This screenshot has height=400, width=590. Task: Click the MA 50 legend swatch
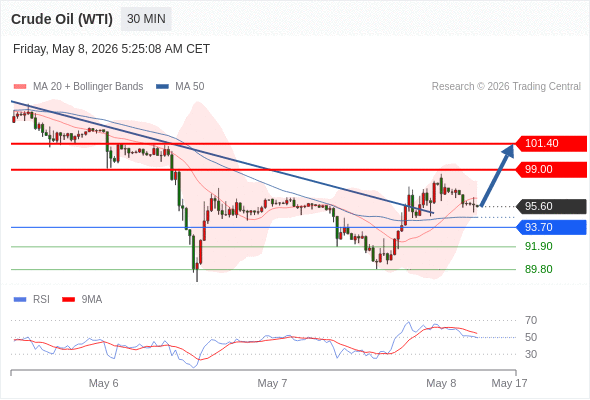(162, 87)
